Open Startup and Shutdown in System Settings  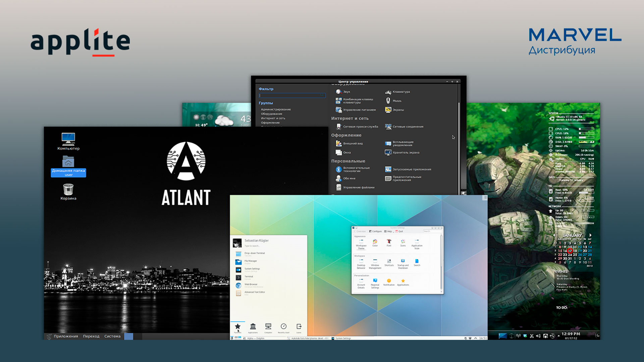coord(403,264)
